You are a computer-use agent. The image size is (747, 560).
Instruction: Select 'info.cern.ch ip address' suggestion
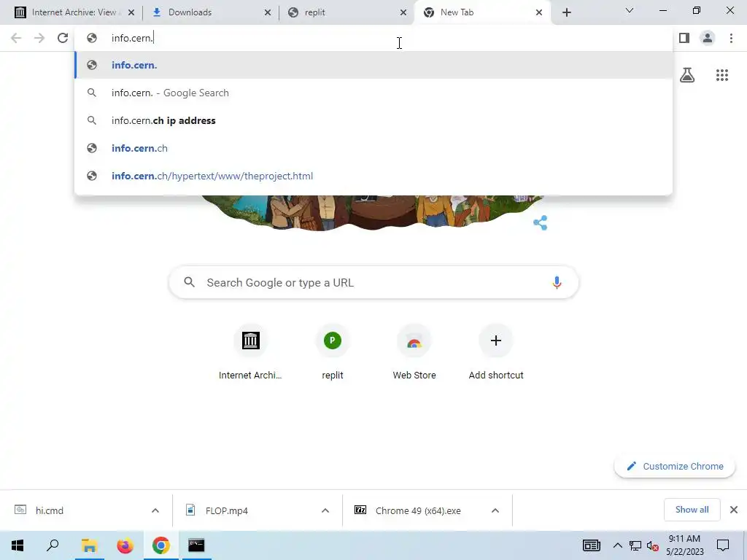[x=373, y=120]
